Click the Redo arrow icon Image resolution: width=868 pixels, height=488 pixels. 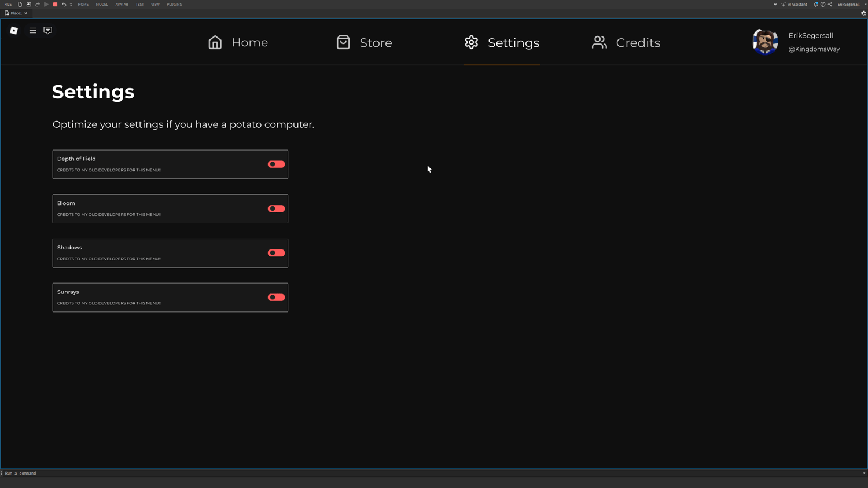(x=38, y=5)
